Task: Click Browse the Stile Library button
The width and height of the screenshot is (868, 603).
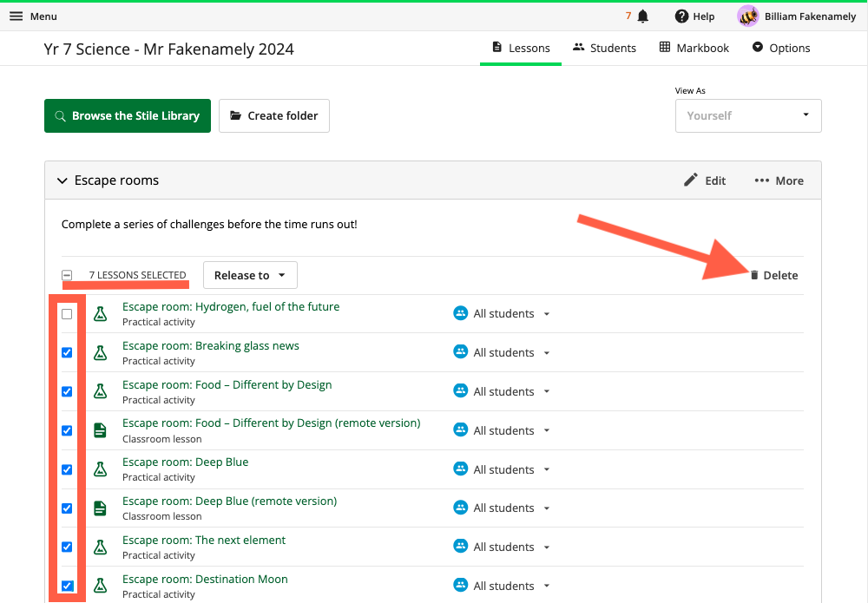Action: 128,115
